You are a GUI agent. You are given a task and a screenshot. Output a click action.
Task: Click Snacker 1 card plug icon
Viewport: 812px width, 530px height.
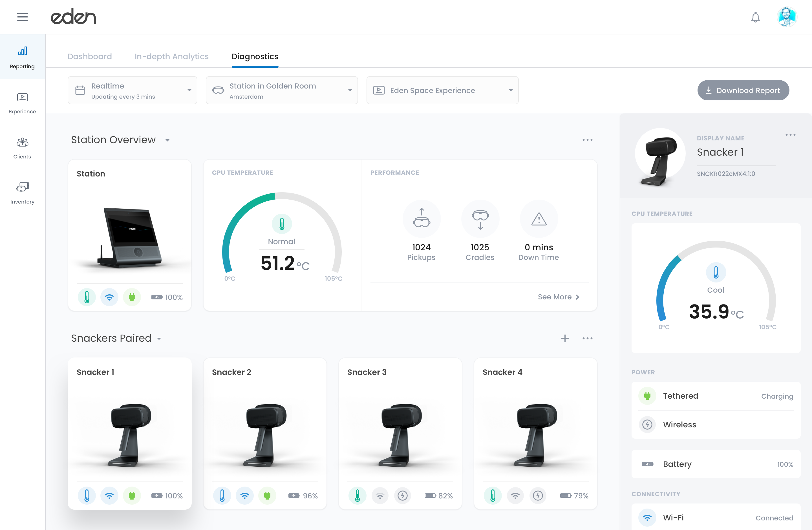pyautogui.click(x=132, y=496)
